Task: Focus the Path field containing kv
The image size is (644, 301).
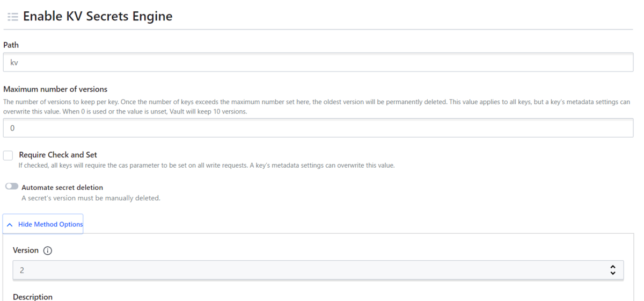Action: pyautogui.click(x=318, y=62)
